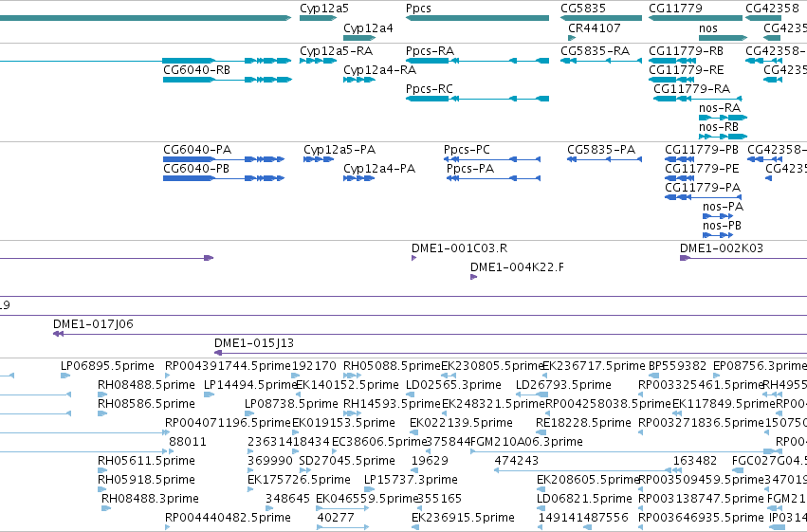Viewport: 807px width, 532px height.
Task: Select the DME1-004K22.F BAC end label
Action: pos(517,267)
